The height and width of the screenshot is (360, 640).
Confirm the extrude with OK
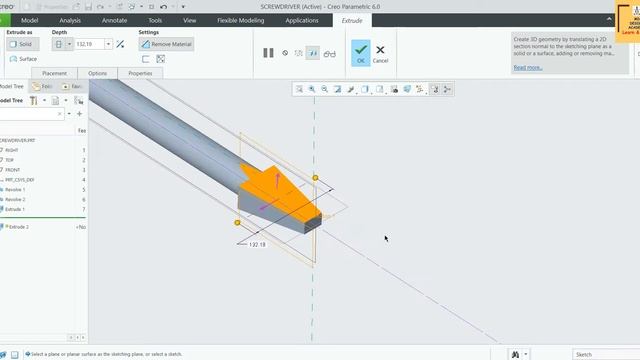pos(361,53)
